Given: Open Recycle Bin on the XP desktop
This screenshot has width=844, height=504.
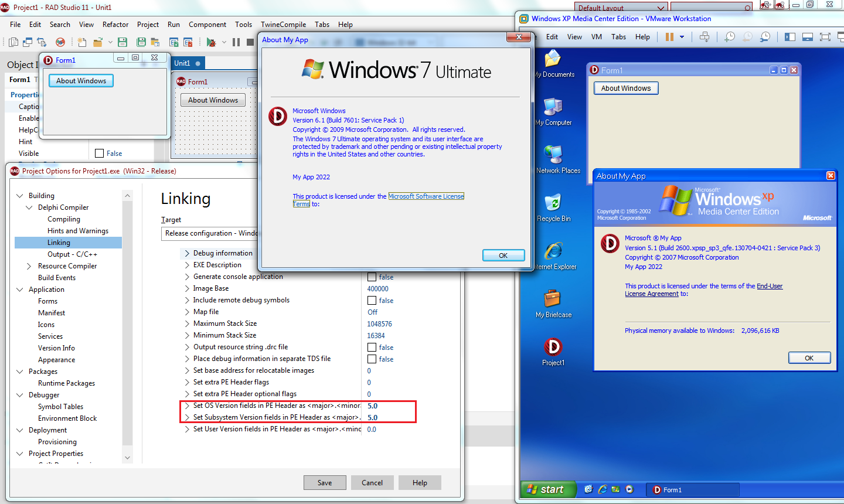Looking at the screenshot, I should (x=553, y=208).
